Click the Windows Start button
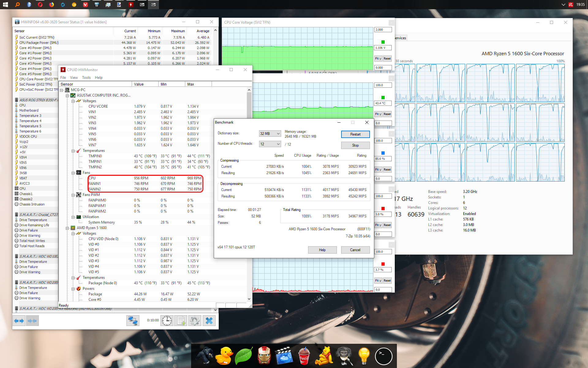588x368 pixels. (x=6, y=4)
